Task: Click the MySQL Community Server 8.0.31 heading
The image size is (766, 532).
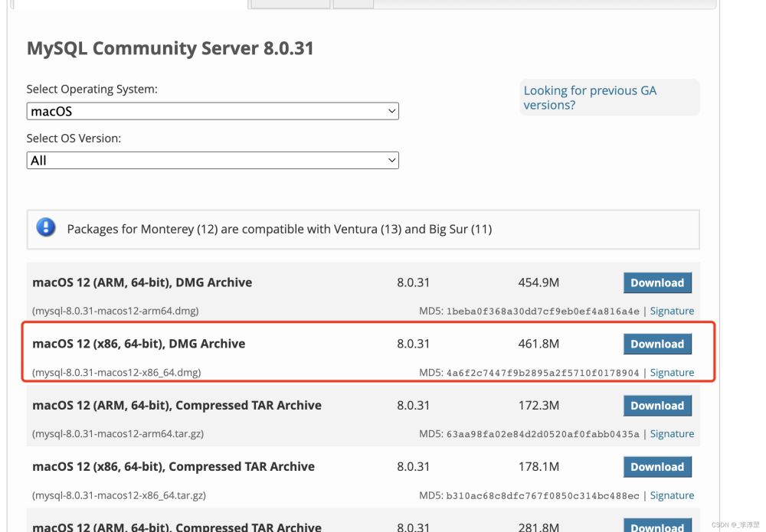Action: pos(170,49)
